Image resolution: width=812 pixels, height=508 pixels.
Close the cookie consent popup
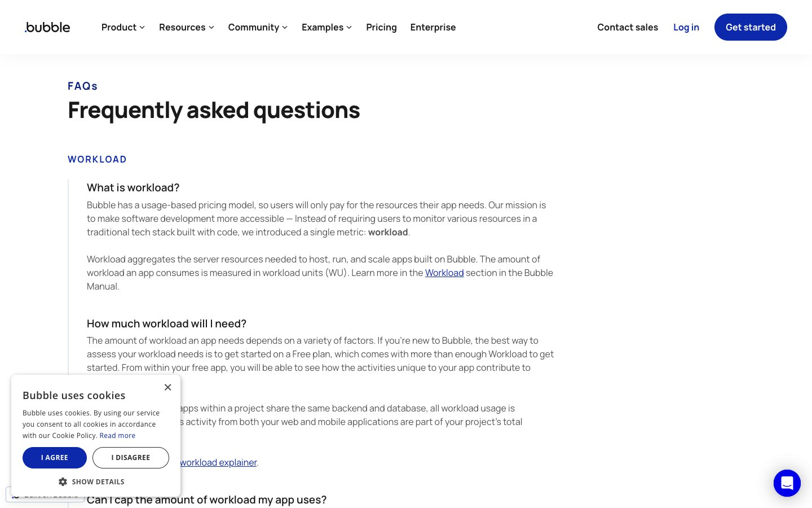pos(167,387)
